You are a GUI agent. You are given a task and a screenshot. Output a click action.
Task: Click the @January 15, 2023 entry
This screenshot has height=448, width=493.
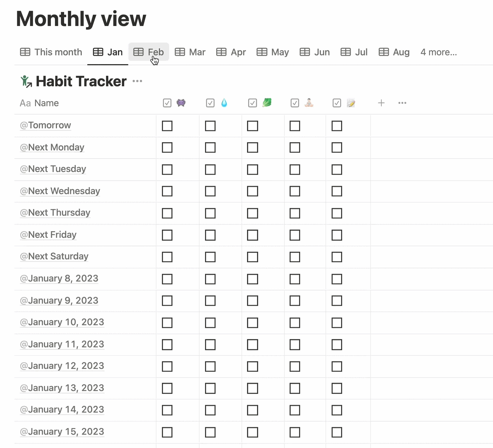click(x=62, y=432)
